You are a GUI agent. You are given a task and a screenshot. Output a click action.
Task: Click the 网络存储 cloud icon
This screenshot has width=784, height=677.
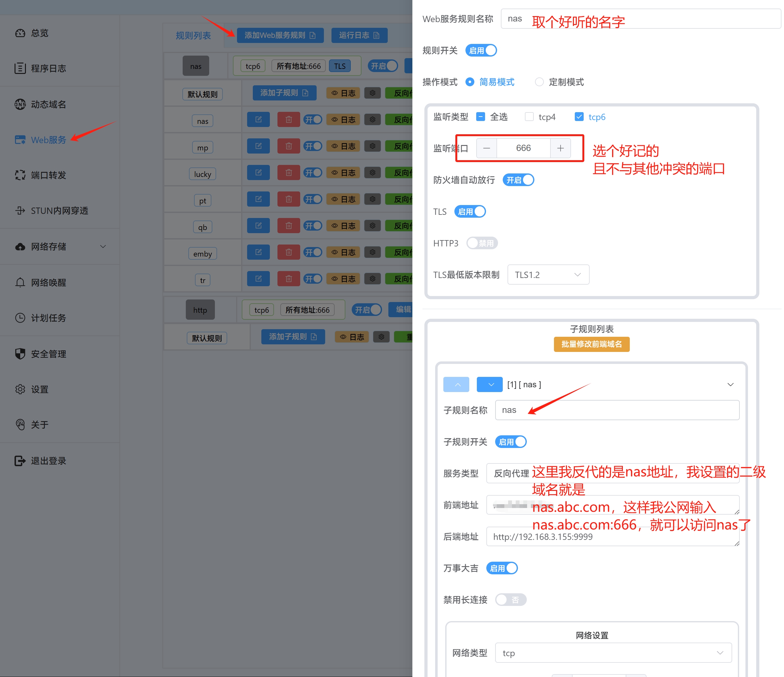(x=20, y=247)
